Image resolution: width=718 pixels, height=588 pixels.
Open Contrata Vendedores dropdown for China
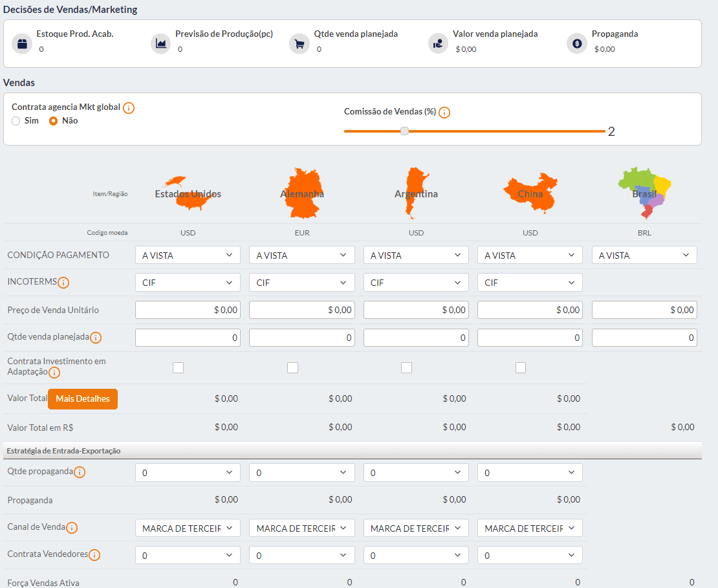[x=530, y=556]
